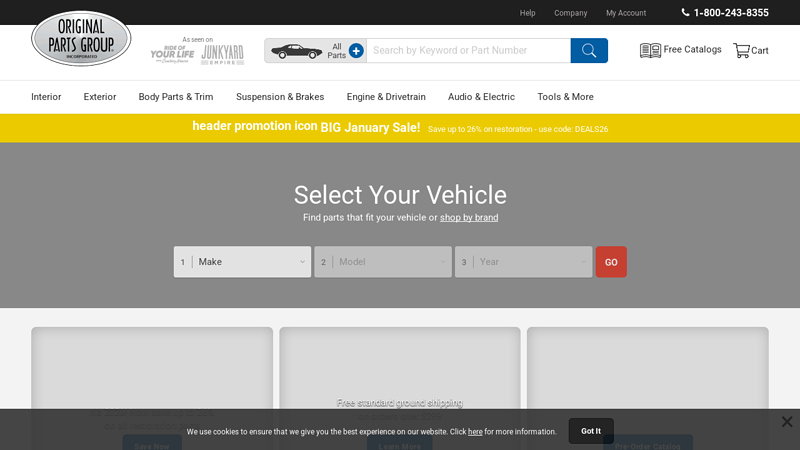Image resolution: width=800 pixels, height=450 pixels.
Task: Open the Make dropdown
Action: 242,262
